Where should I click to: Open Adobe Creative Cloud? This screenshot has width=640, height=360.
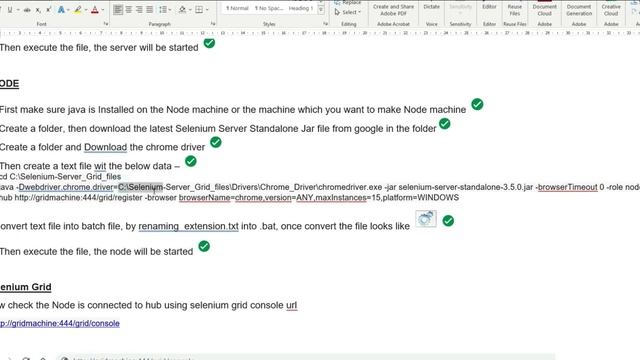click(611, 10)
